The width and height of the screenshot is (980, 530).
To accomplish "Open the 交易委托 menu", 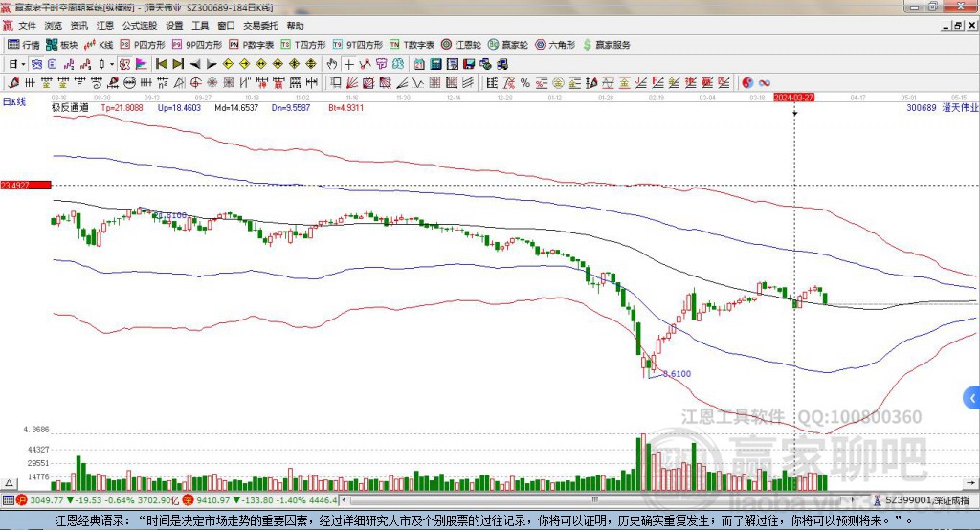I will [x=260, y=26].
